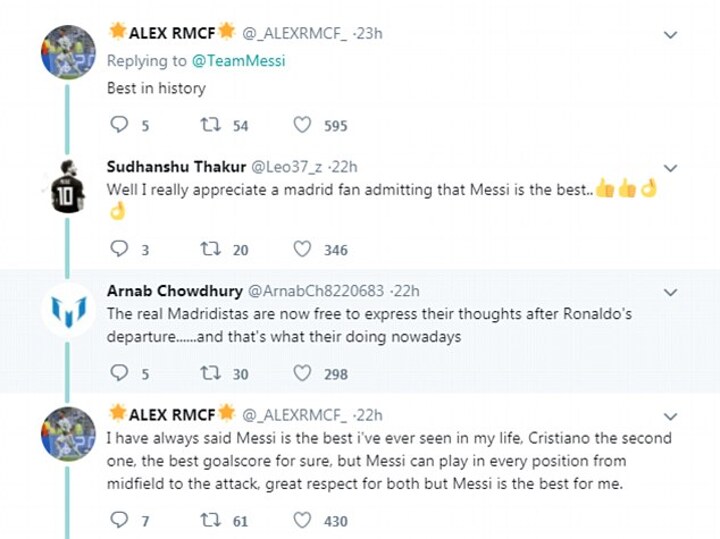This screenshot has height=539, width=720.
Task: Reply to ALEX RMCF's "Best in history" tweet
Action: point(119,125)
